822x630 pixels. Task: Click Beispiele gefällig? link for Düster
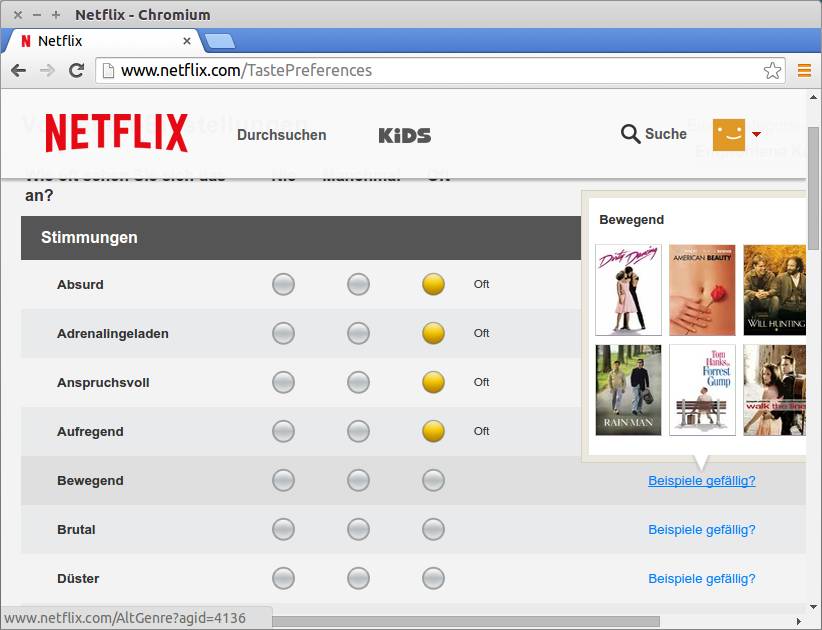702,579
